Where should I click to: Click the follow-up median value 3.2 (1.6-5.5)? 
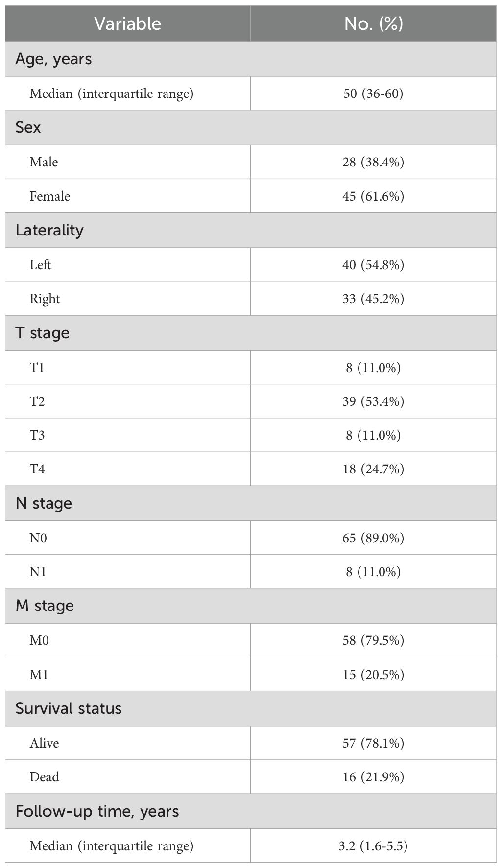coord(373,845)
